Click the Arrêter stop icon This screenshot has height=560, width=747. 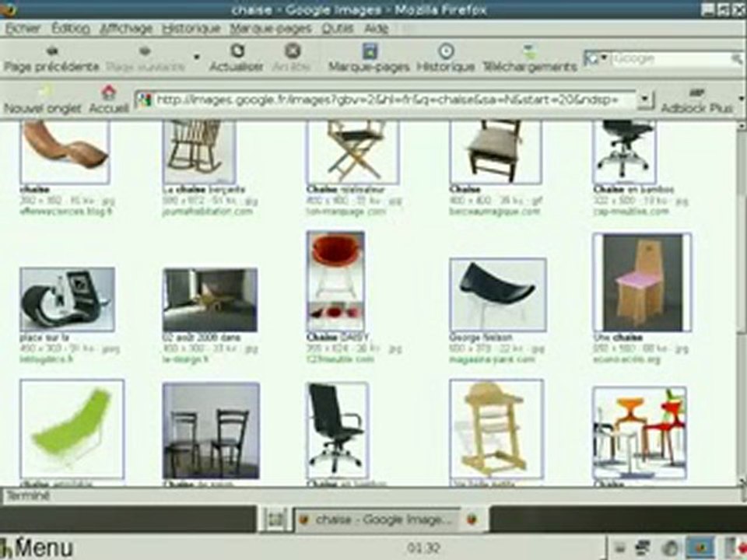[x=293, y=51]
